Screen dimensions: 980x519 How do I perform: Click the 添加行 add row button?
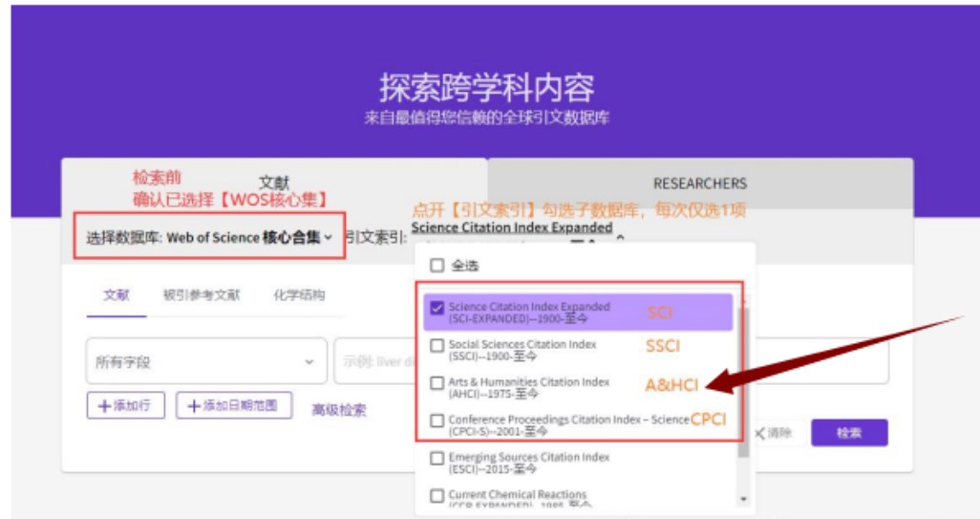[126, 405]
